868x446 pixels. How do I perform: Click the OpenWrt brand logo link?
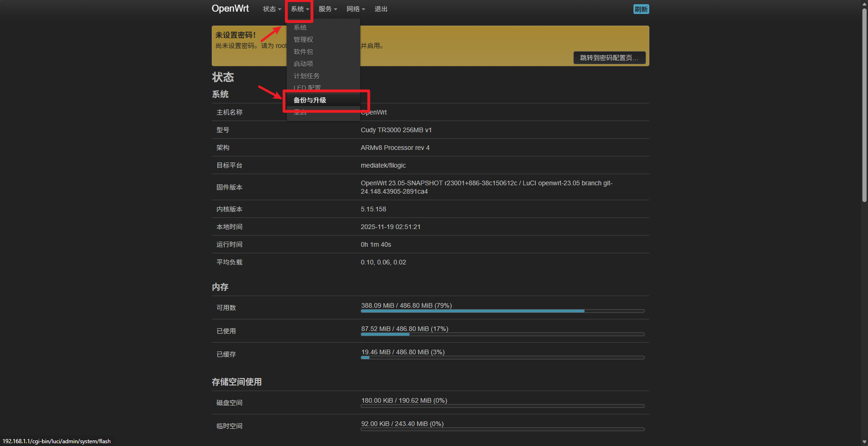[230, 9]
